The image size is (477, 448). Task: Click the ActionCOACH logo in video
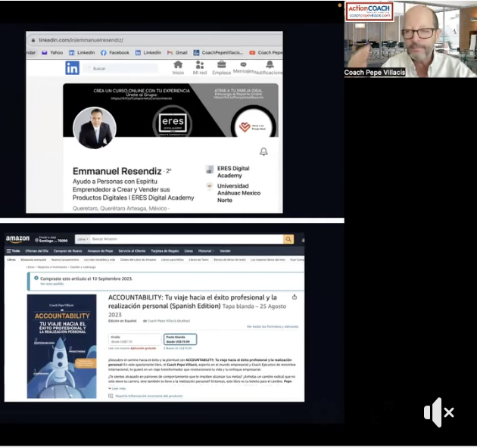point(369,11)
